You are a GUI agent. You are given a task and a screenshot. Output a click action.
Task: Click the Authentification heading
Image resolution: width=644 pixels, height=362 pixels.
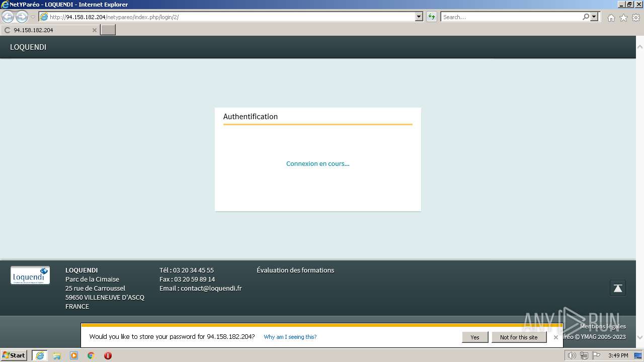click(x=250, y=116)
